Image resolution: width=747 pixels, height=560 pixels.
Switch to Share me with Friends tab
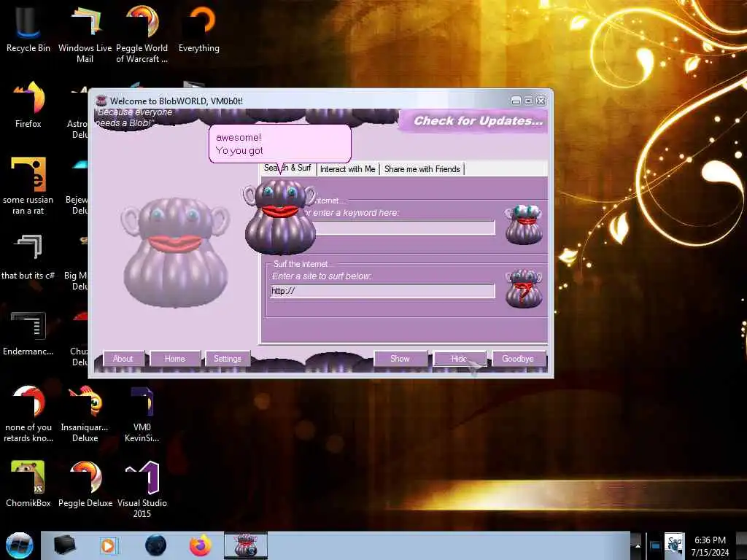(422, 169)
